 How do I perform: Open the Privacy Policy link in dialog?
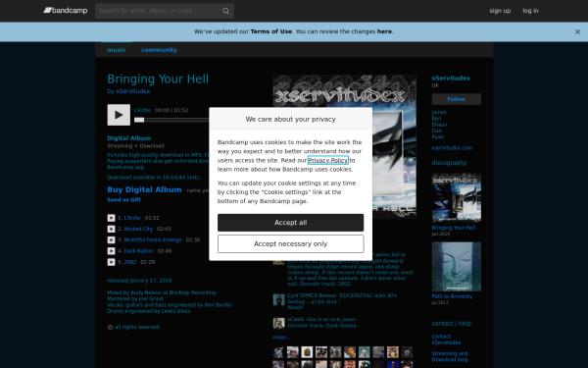point(328,160)
